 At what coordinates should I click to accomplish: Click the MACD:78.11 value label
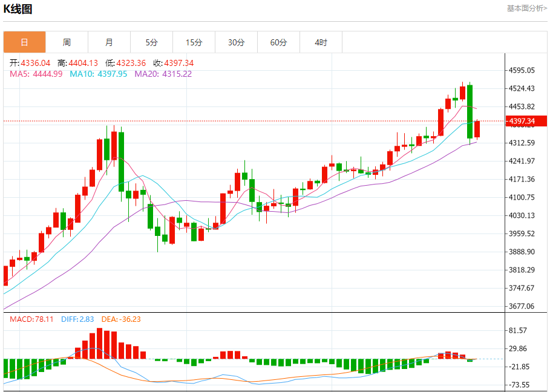31,319
